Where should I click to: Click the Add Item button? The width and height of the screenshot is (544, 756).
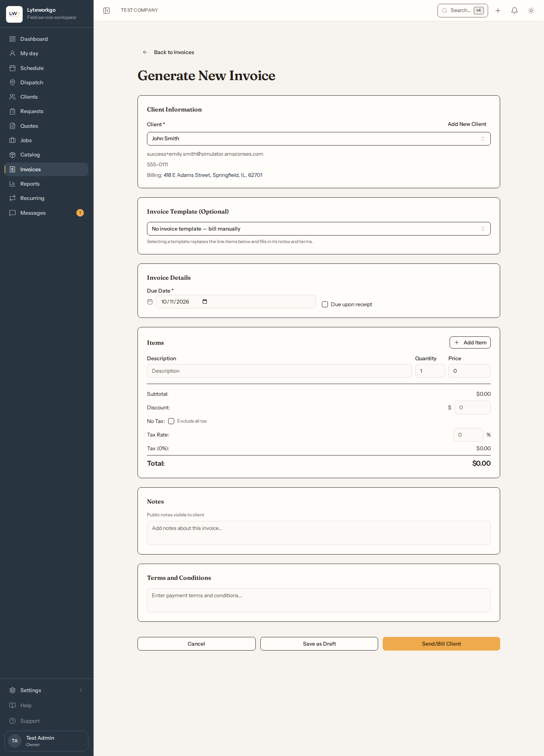point(470,342)
